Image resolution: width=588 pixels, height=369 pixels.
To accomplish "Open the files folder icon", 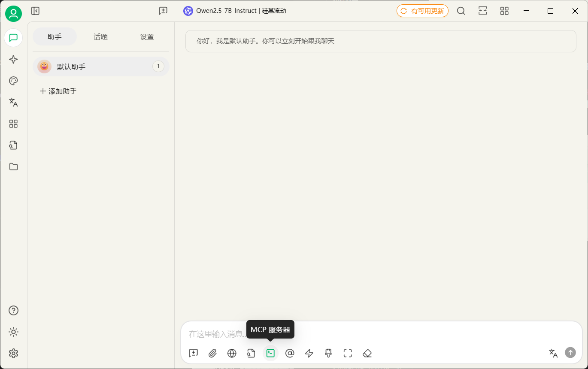I will pos(13,166).
